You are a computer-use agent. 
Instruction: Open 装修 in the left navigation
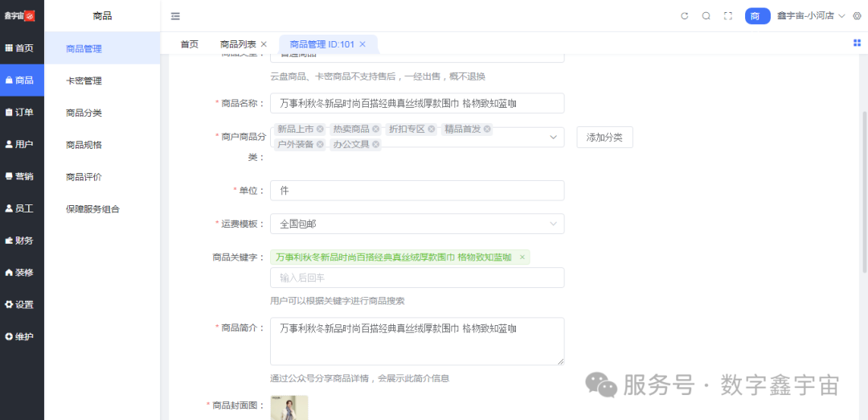click(23, 273)
